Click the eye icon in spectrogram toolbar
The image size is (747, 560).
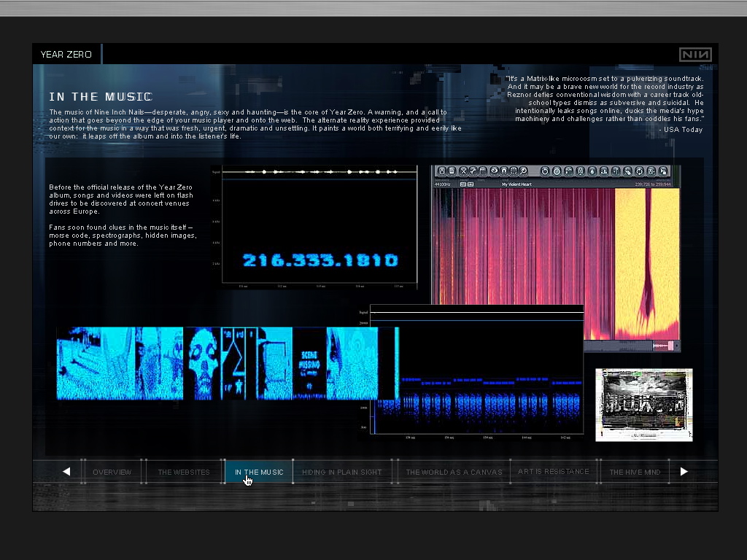coord(495,171)
